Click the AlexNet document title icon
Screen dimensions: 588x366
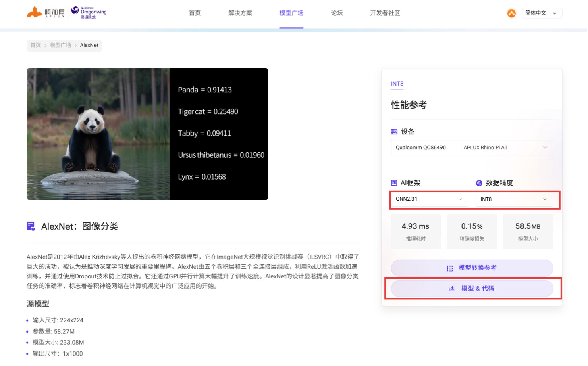[x=31, y=226]
